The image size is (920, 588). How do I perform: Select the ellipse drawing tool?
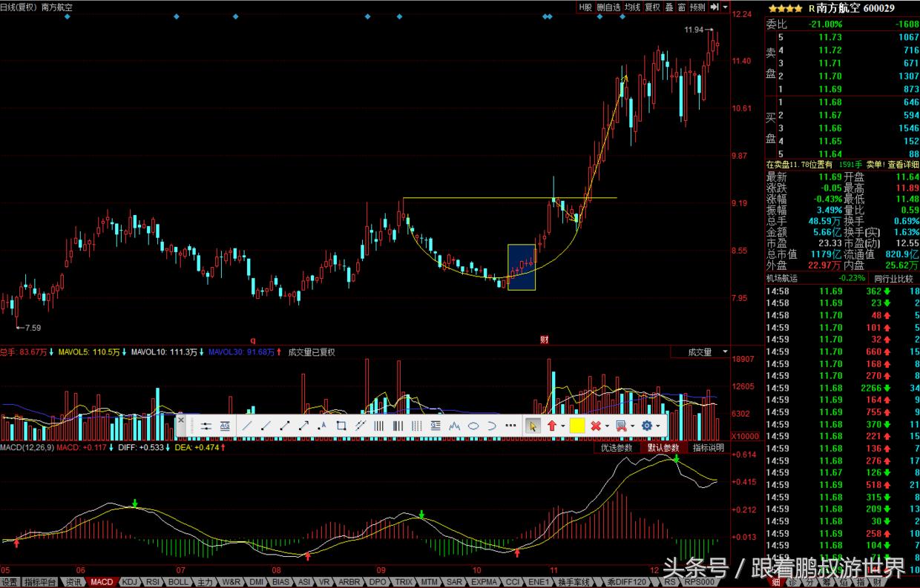(473, 426)
